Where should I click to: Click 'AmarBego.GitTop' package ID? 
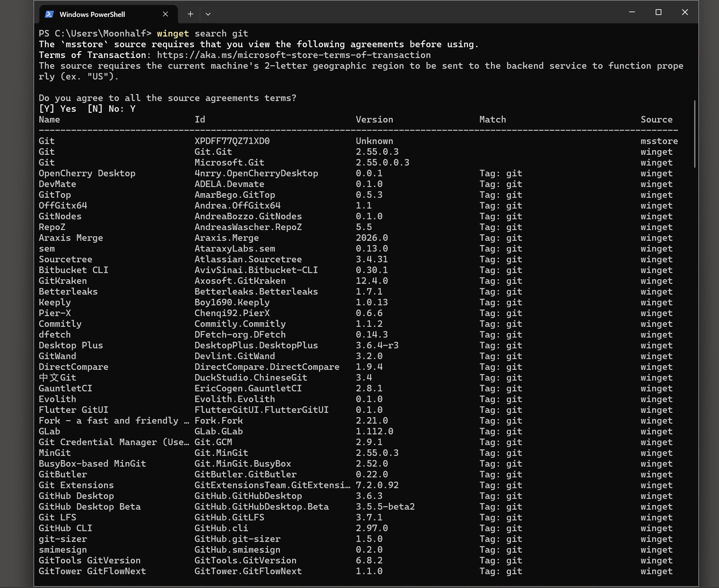pyautogui.click(x=235, y=195)
